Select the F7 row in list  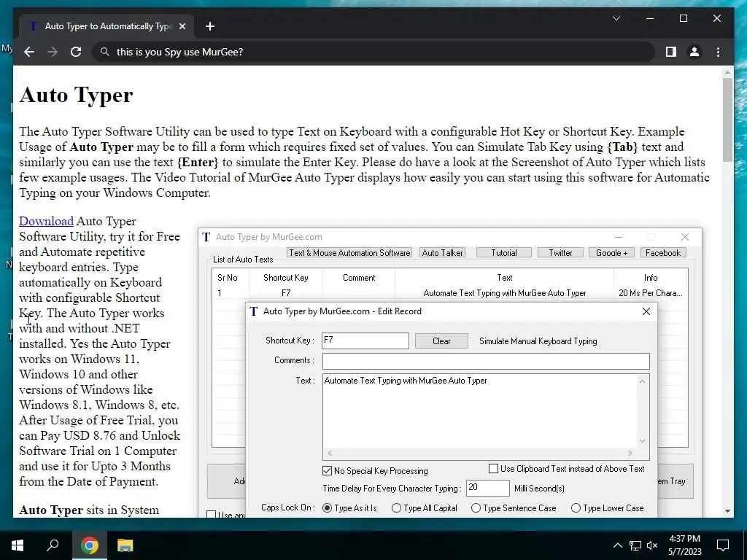point(449,293)
